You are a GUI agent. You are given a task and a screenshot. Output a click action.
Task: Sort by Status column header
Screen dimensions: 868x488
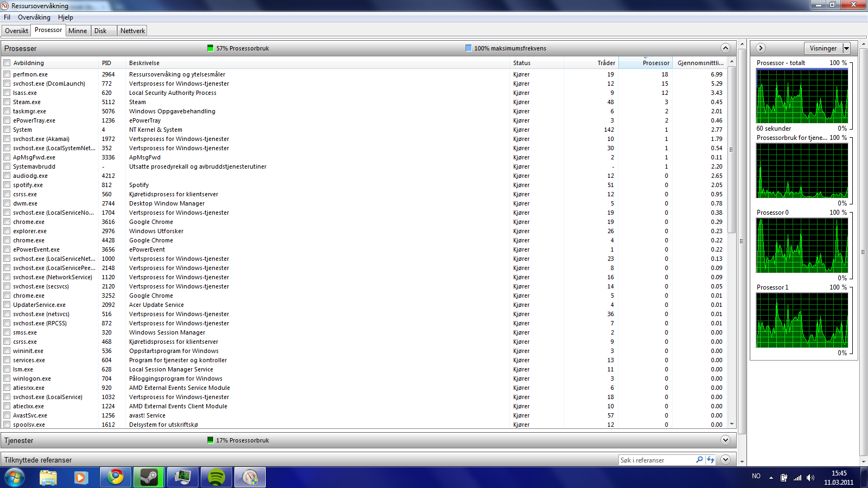[537, 63]
